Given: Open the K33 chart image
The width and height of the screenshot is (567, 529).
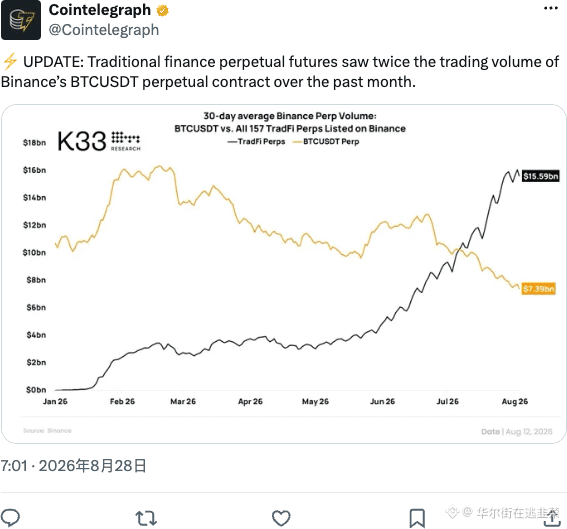Looking at the screenshot, I should [284, 274].
